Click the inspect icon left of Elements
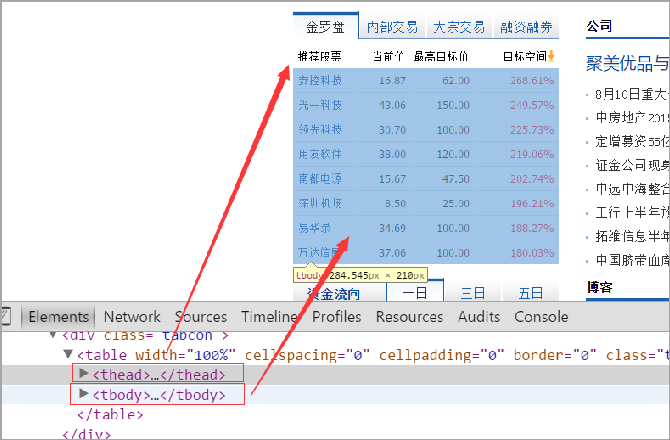Screen dimensions: 670x440 (x=6, y=317)
